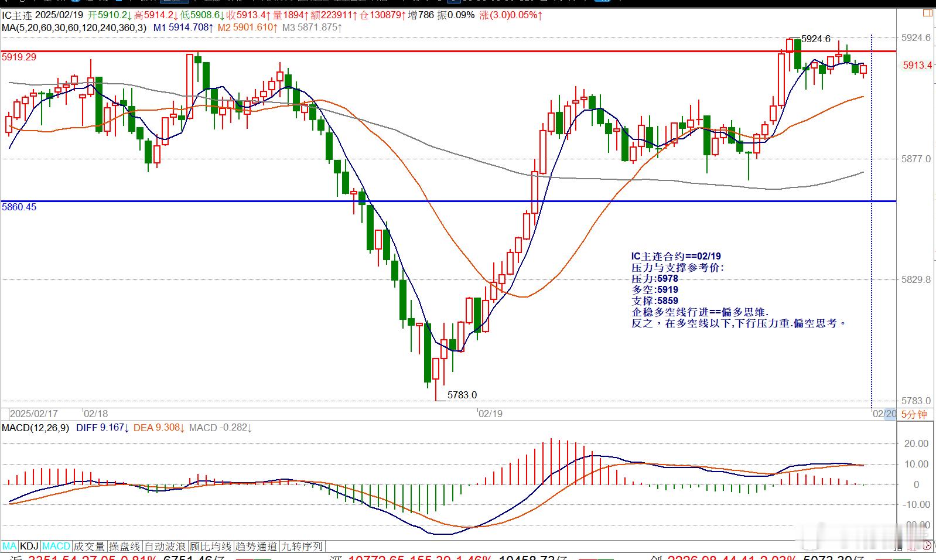Screen dimensions: 936x560
Task: Select the 自动波浪 indicator tab
Action: (166, 546)
